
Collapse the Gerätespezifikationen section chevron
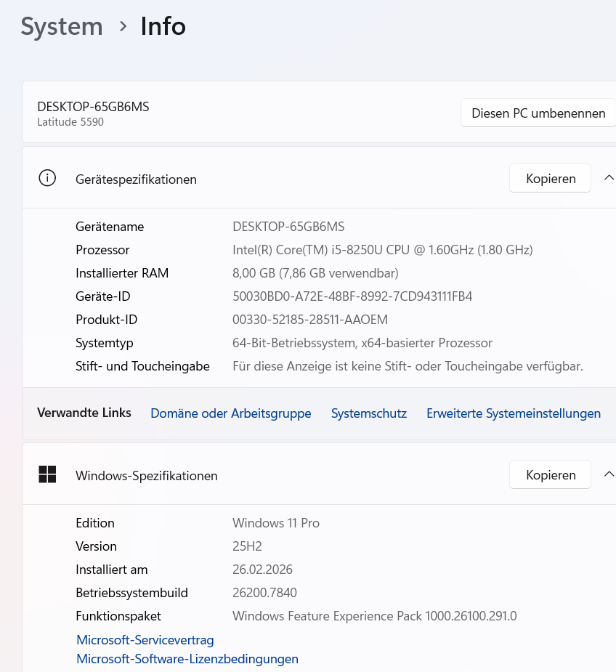click(609, 178)
